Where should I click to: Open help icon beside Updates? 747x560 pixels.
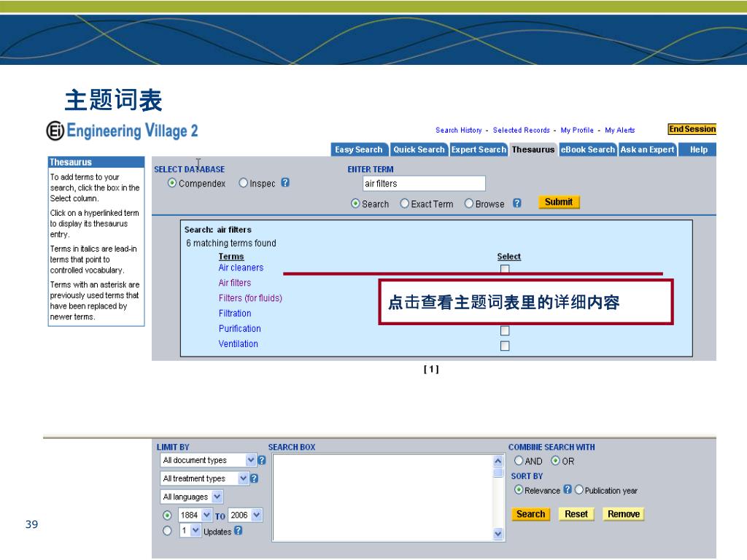pyautogui.click(x=239, y=531)
